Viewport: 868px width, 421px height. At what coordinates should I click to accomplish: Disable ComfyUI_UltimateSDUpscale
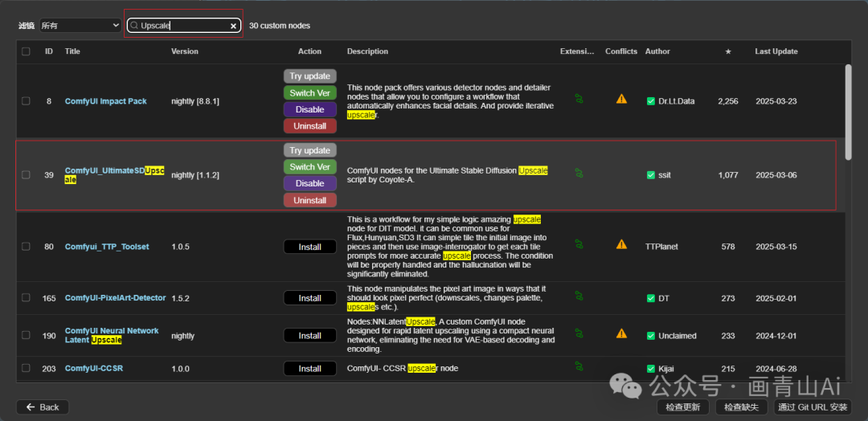point(310,184)
